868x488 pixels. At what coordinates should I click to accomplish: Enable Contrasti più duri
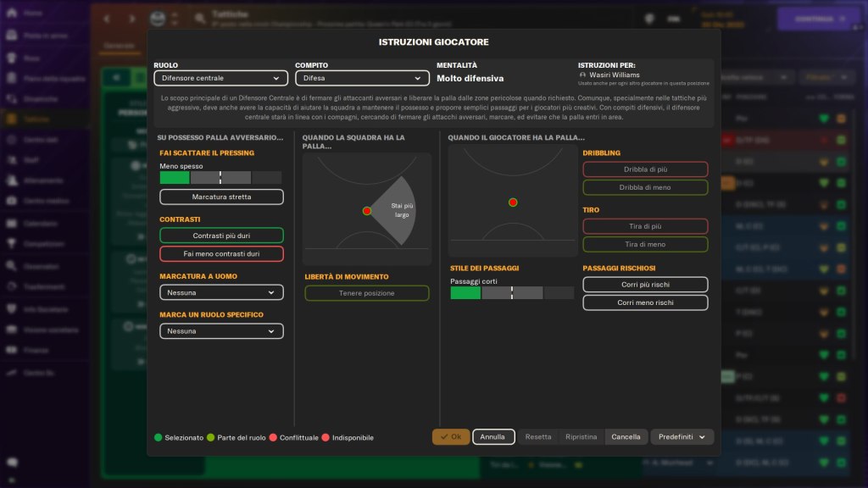[221, 236]
